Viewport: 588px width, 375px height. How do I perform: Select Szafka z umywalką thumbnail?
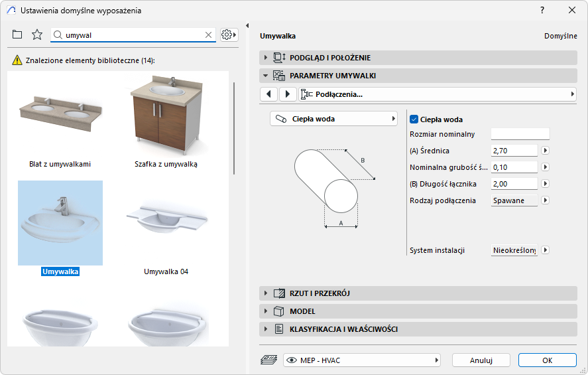pyautogui.click(x=167, y=117)
